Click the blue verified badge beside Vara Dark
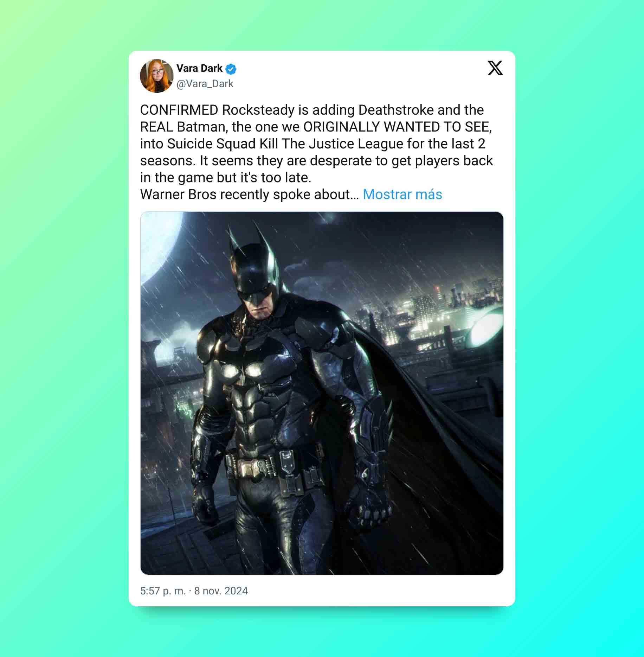644x657 pixels. pos(231,69)
